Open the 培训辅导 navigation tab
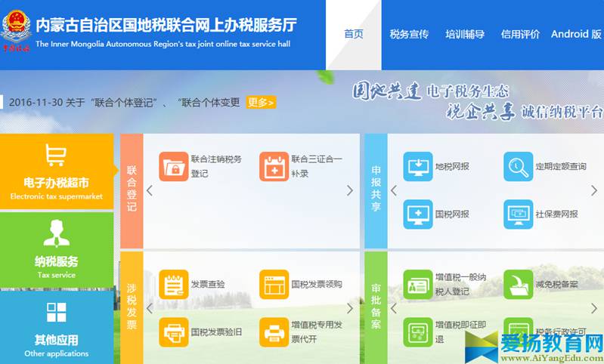 pos(465,34)
